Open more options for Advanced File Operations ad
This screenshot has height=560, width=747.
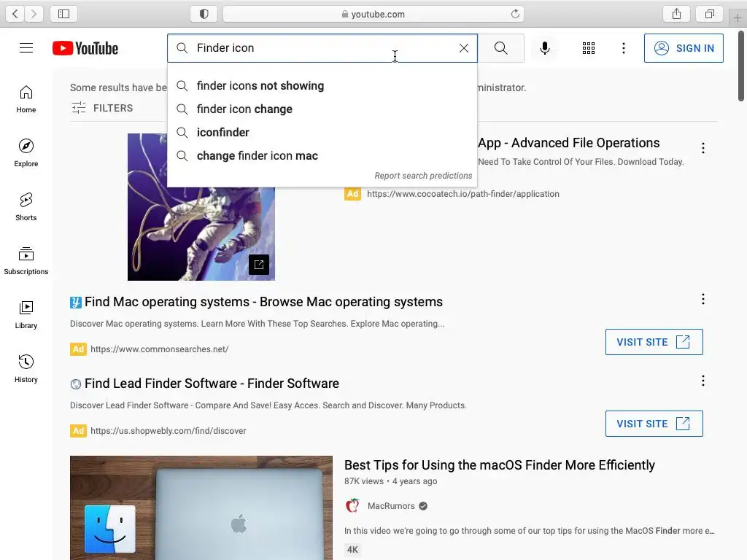(703, 148)
